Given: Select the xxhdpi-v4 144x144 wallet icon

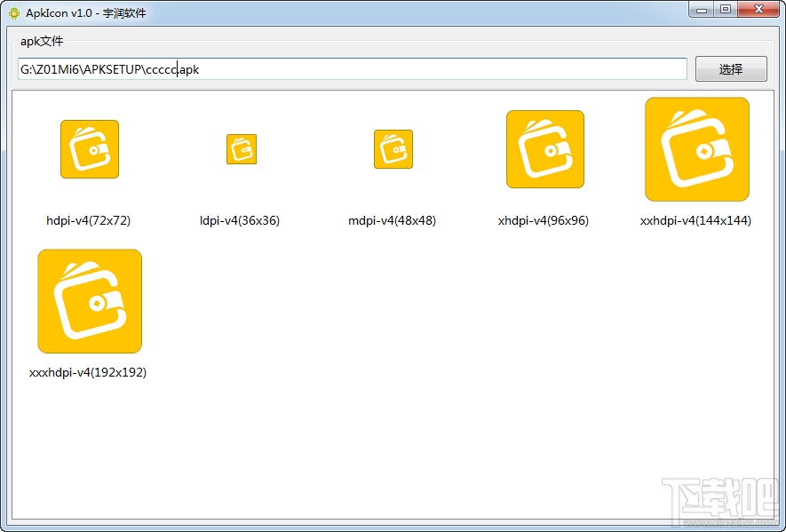Looking at the screenshot, I should [697, 149].
